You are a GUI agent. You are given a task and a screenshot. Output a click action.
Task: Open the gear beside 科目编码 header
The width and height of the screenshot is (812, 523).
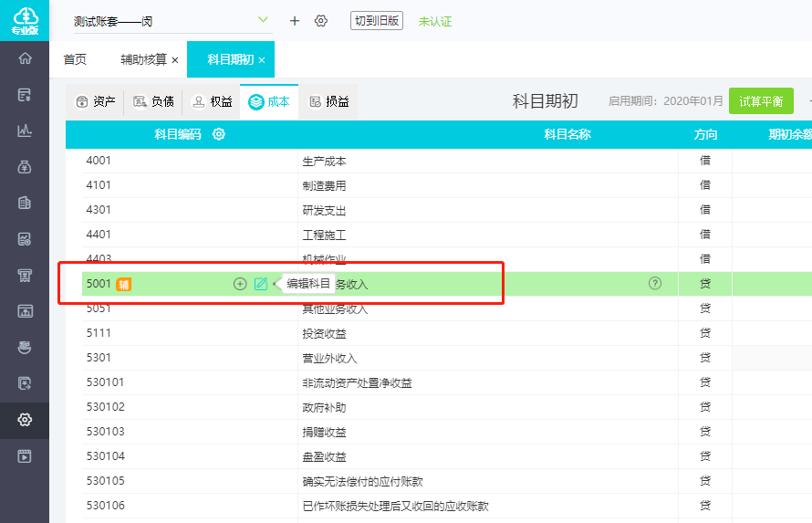(219, 134)
